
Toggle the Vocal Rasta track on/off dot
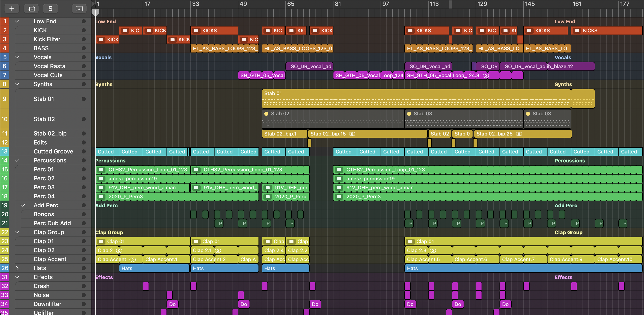click(x=83, y=66)
